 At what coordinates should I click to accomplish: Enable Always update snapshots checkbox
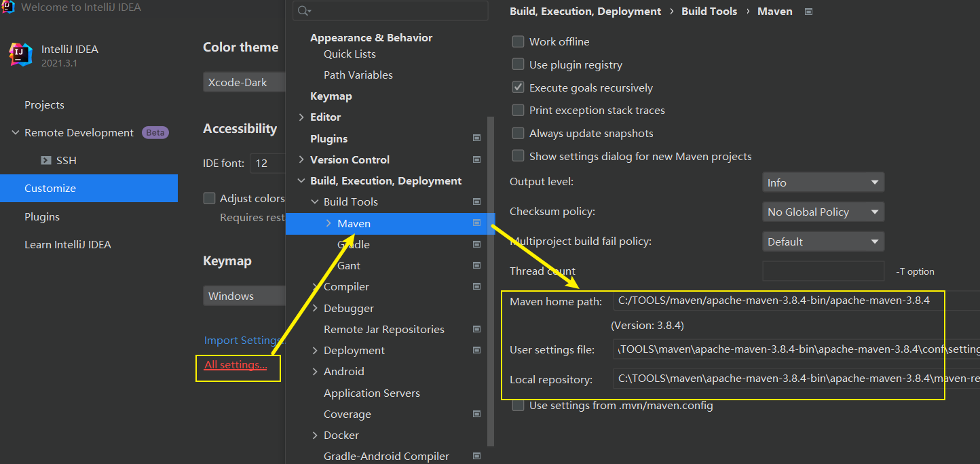[518, 133]
